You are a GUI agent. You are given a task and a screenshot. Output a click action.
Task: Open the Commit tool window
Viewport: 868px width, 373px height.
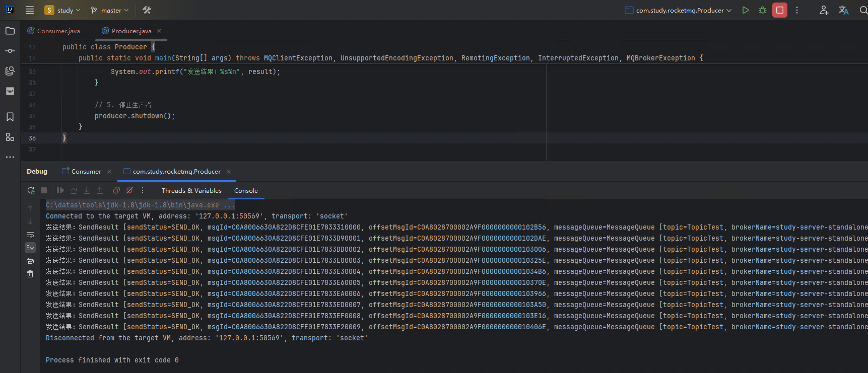(10, 51)
